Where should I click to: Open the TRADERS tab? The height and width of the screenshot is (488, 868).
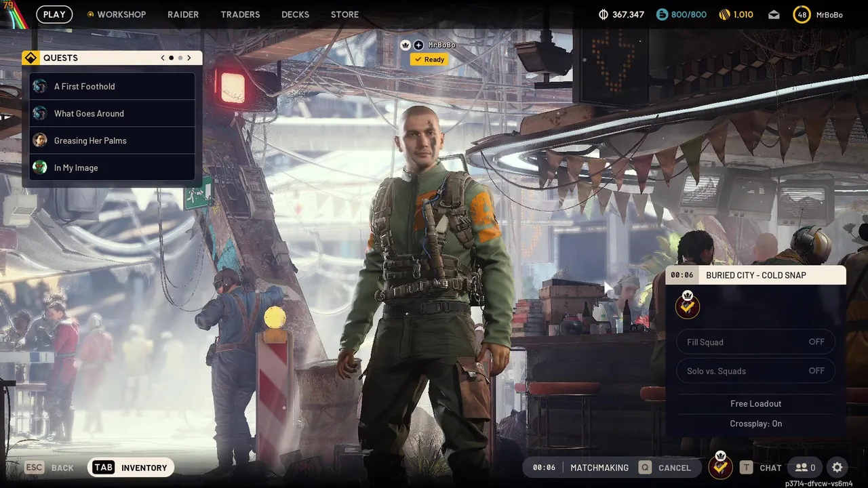240,14
